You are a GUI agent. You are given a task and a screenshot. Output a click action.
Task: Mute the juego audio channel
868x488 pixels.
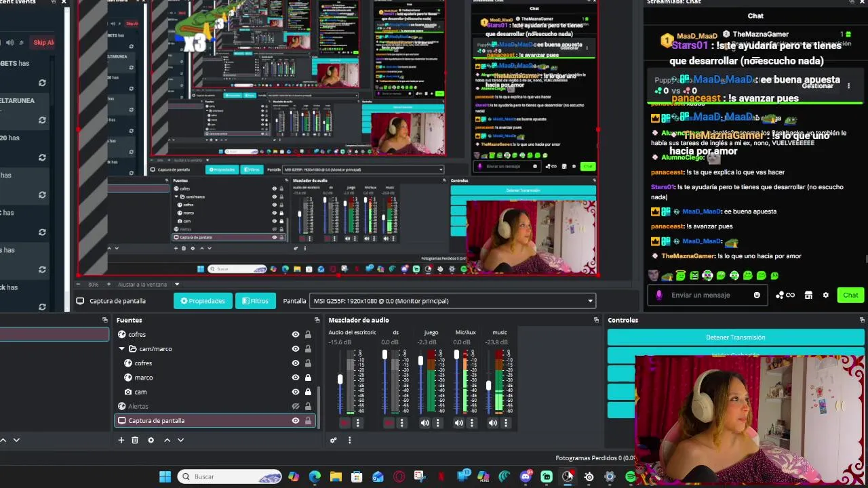425,423
